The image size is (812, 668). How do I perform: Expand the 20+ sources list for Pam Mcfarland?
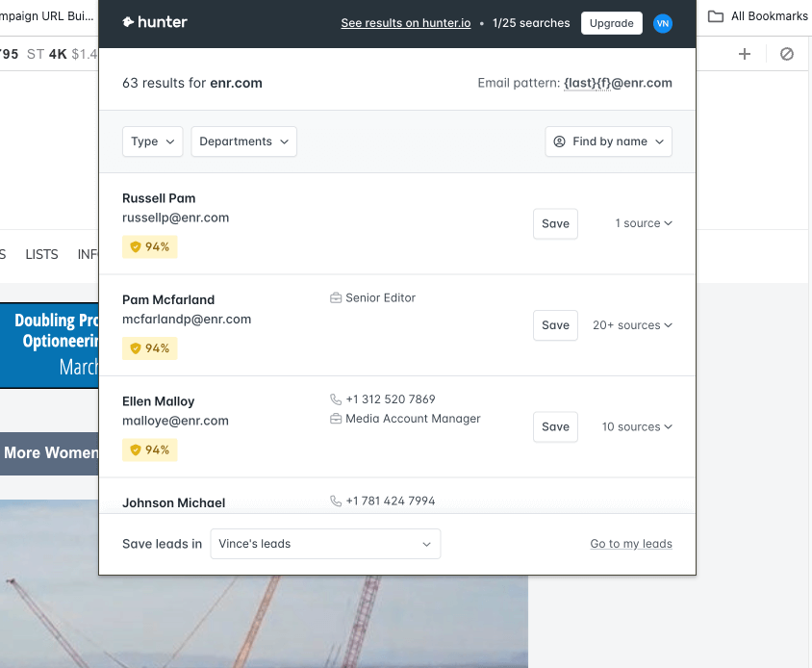click(x=632, y=325)
